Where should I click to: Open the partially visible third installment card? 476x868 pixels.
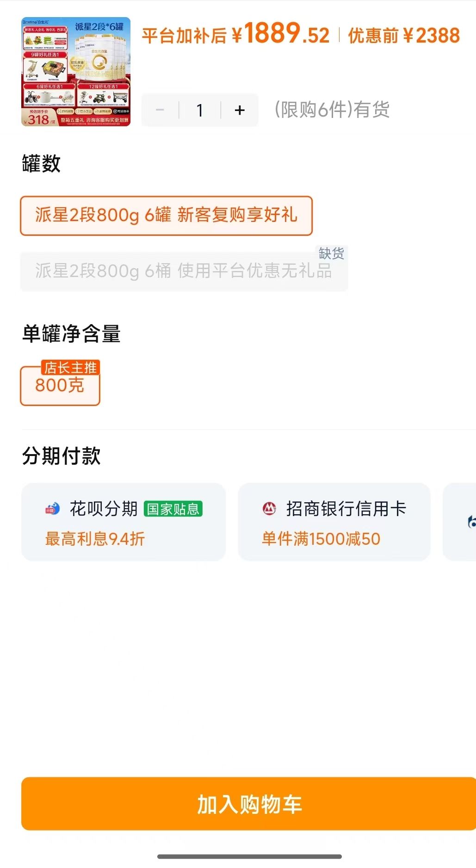(x=459, y=522)
